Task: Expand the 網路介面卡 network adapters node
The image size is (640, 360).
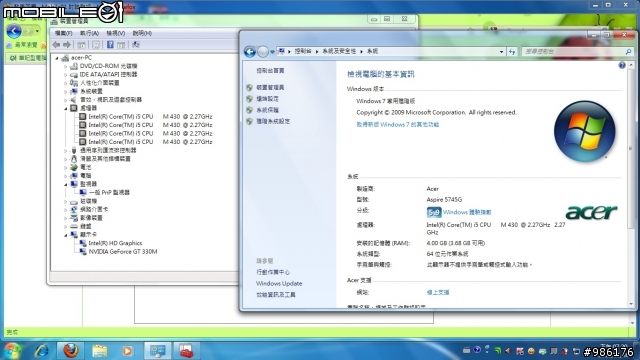Action: pos(65,209)
